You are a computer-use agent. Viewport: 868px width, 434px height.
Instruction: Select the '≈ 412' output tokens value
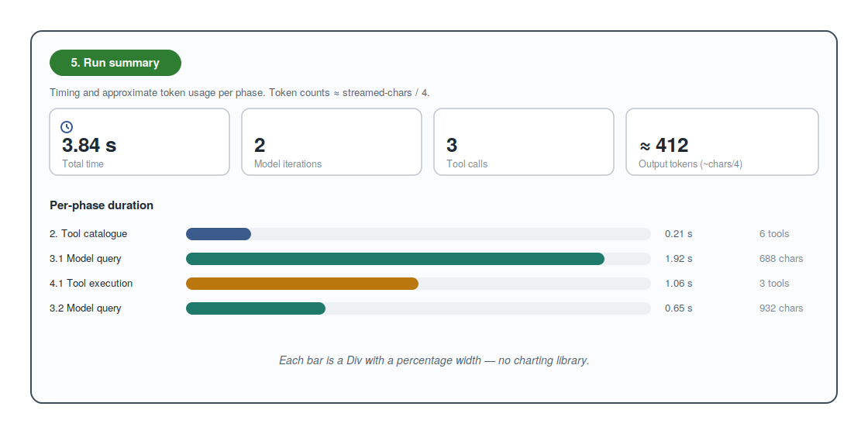click(663, 145)
